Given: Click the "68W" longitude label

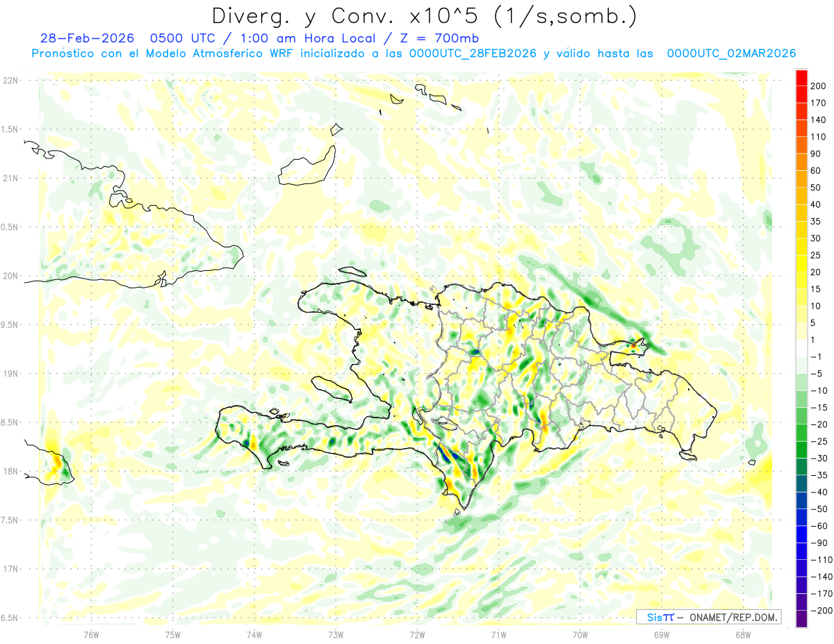Looking at the screenshot, I should [x=742, y=634].
